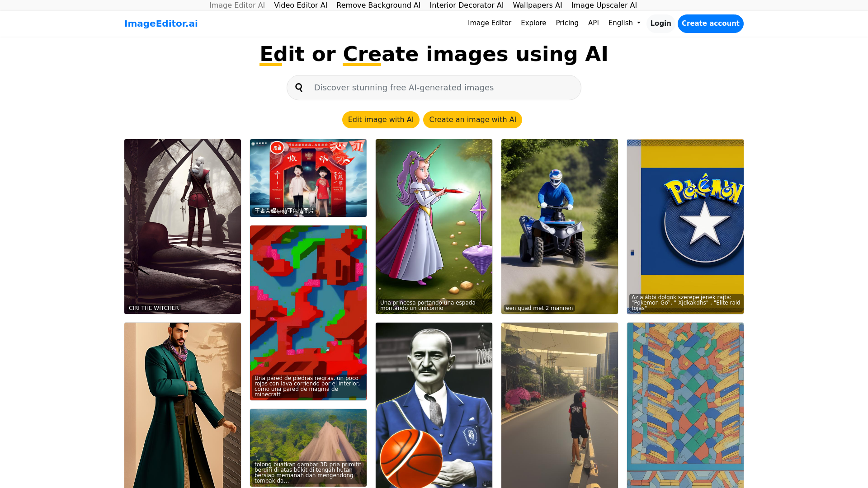Open the Chinese couple poster image
868x488 pixels.
(308, 178)
